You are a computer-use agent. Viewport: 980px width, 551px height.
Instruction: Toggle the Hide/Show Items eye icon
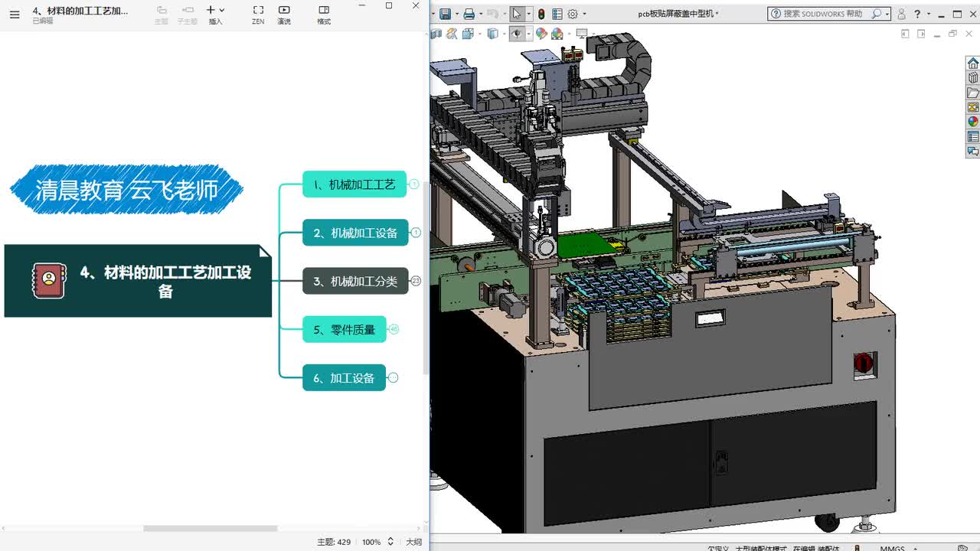pyautogui.click(x=518, y=34)
